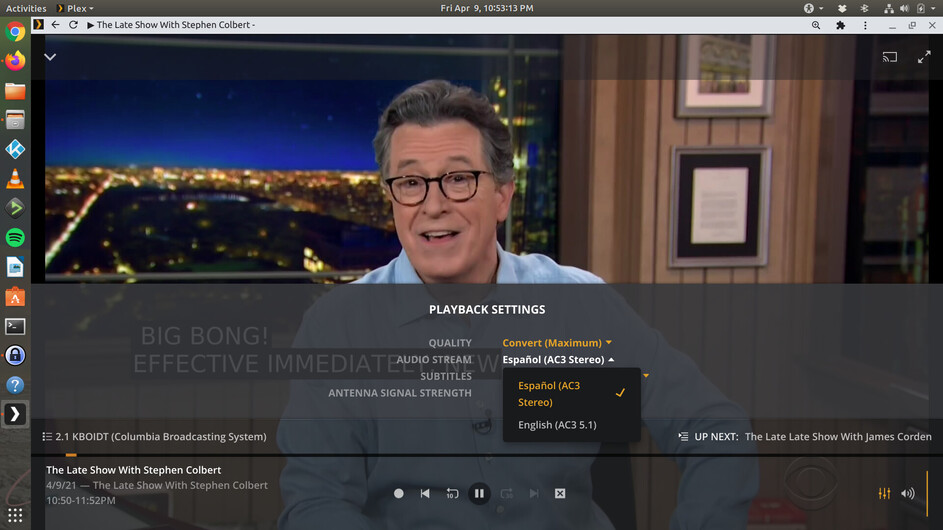Open the Up Next queue icon

tap(683, 437)
